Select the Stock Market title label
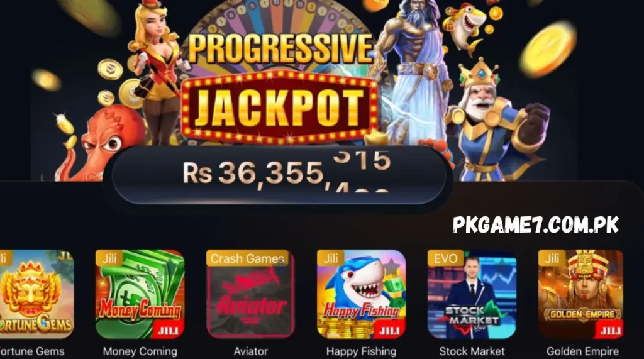644x359 pixels. 472,351
